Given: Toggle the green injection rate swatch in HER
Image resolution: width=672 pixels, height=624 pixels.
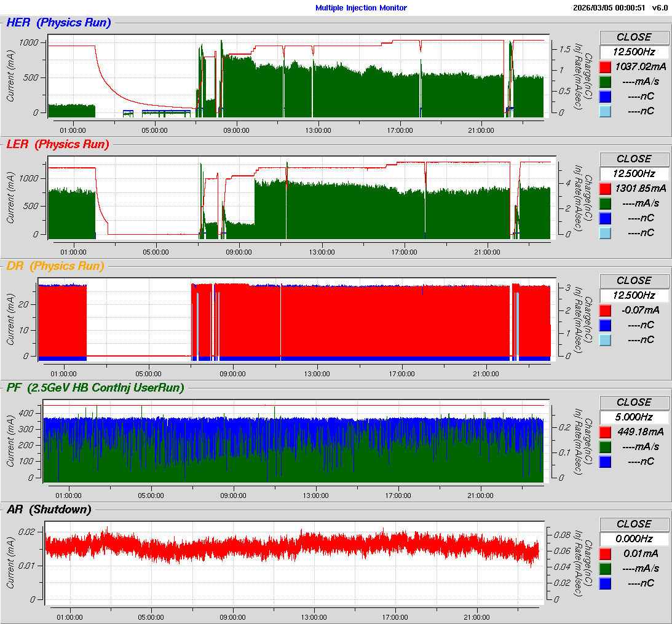Looking at the screenshot, I should pyautogui.click(x=605, y=81).
